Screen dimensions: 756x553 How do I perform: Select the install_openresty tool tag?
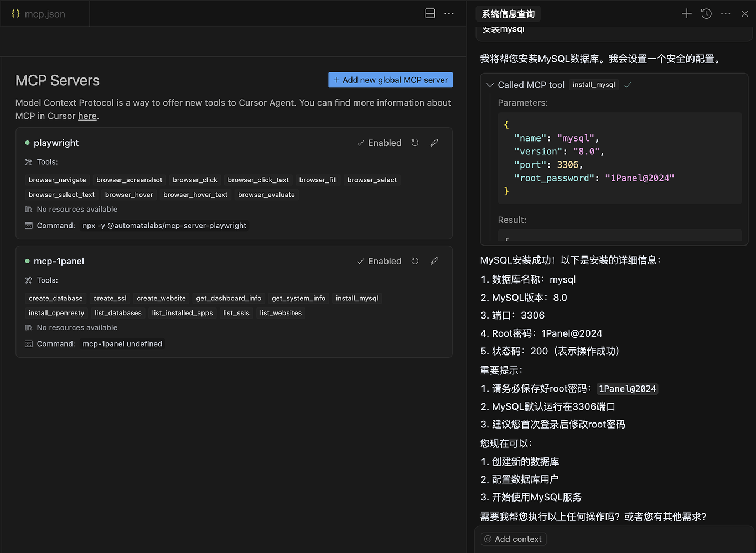(56, 313)
